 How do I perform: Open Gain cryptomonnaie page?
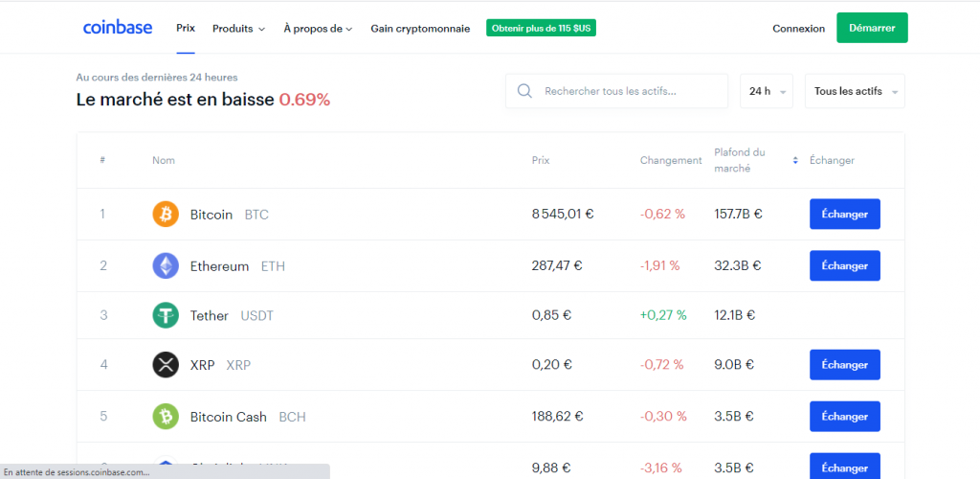420,29
